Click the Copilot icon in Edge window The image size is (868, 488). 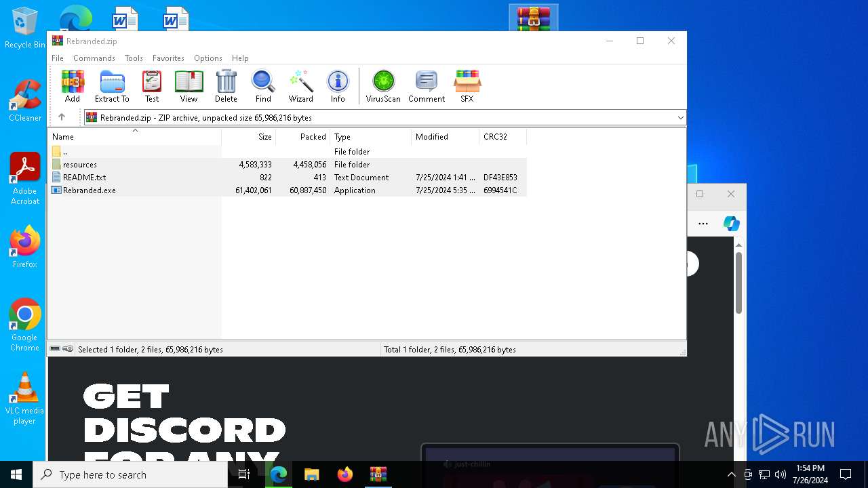click(731, 224)
